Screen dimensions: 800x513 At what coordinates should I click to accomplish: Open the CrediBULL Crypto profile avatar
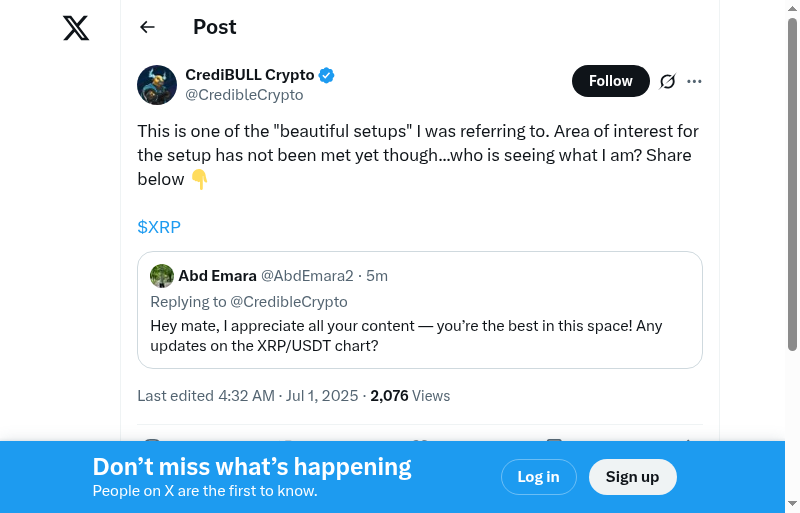pos(157,85)
